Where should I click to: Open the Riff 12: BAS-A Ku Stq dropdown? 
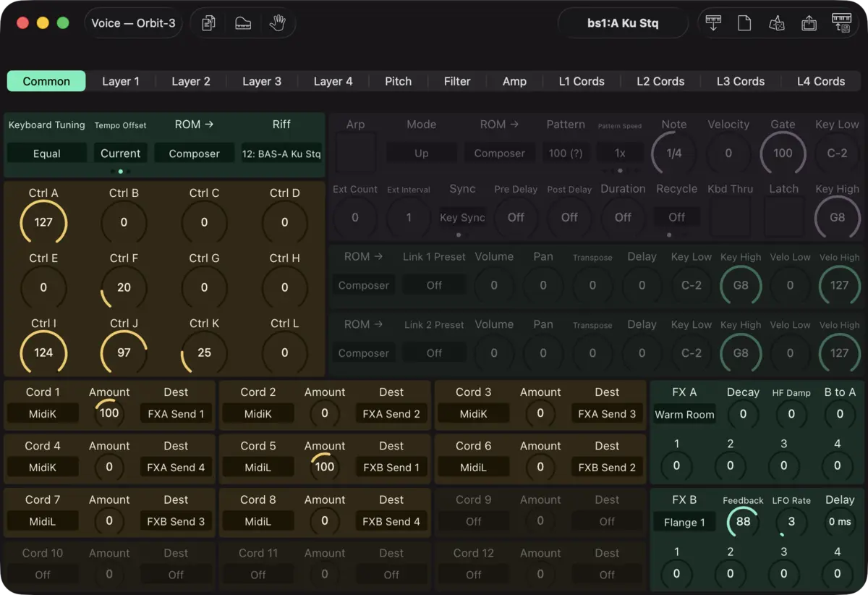pyautogui.click(x=282, y=153)
